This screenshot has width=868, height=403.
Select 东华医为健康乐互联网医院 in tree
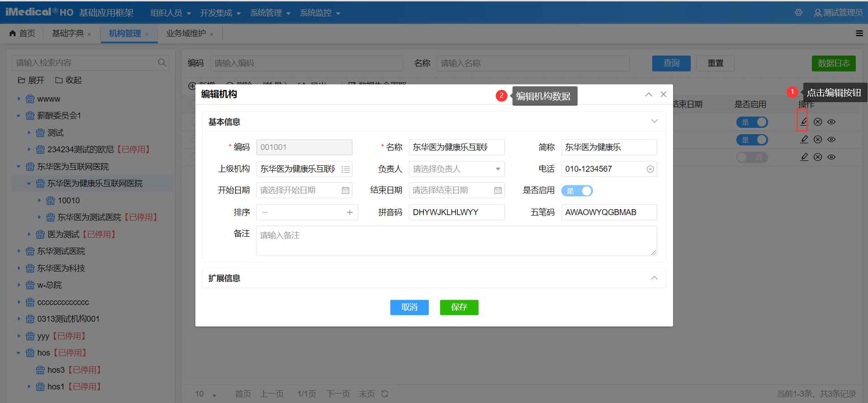tap(95, 183)
